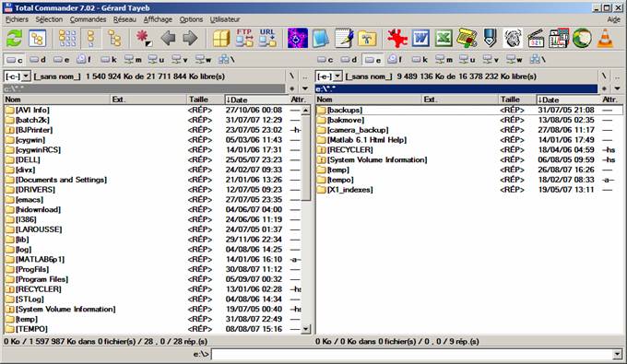
Task: Switch to brief file list view icon
Action: 67,39
